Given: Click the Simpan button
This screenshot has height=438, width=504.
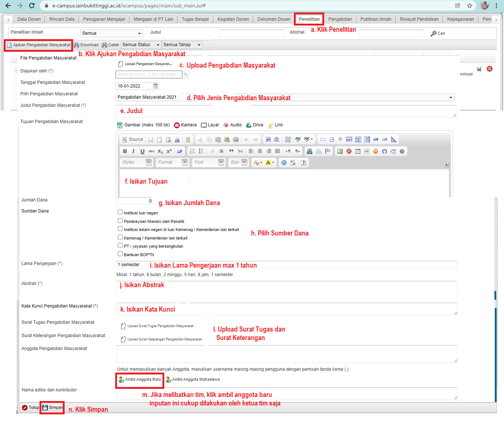Looking at the screenshot, I should tap(52, 407).
